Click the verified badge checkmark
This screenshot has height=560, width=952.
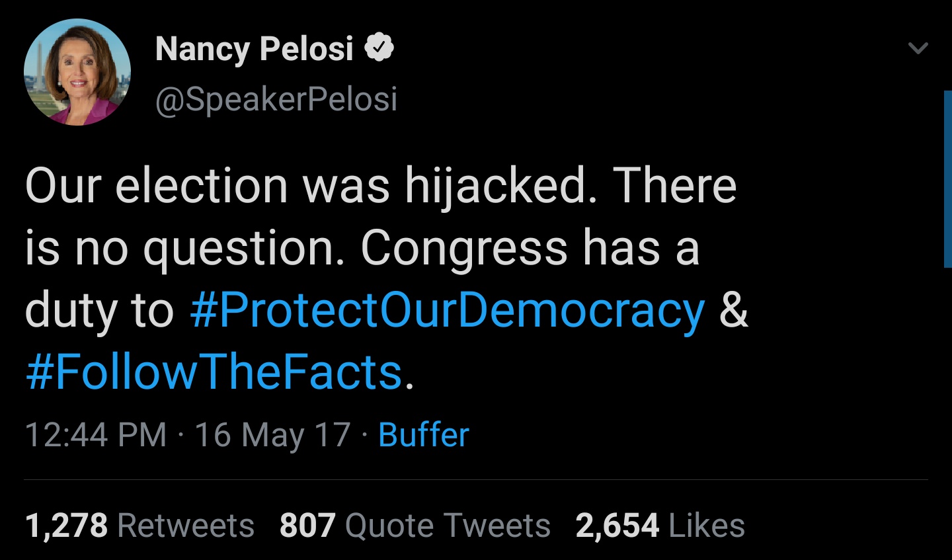[x=379, y=48]
